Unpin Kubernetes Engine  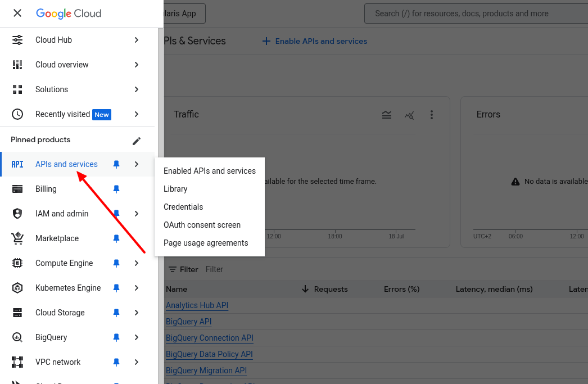pyautogui.click(x=116, y=288)
